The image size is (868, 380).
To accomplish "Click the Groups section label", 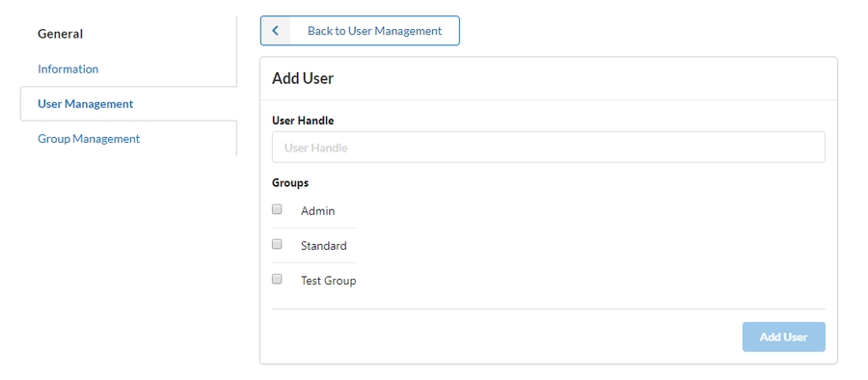I will tap(290, 183).
